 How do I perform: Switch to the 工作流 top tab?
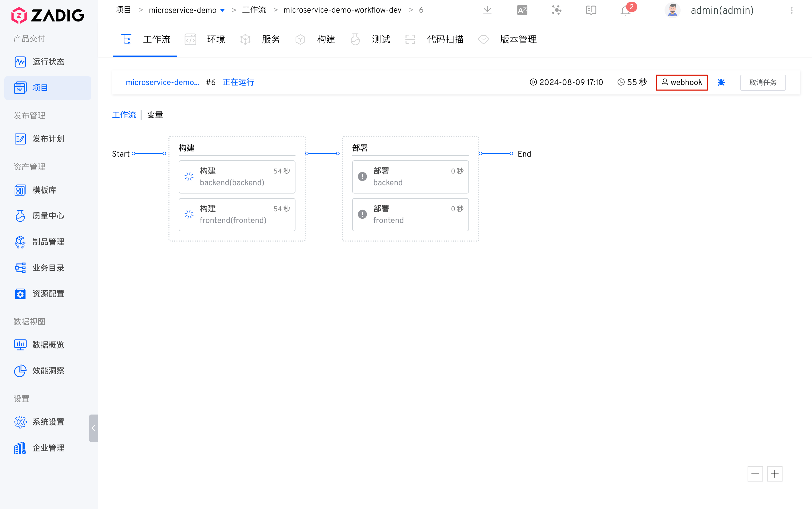click(145, 40)
